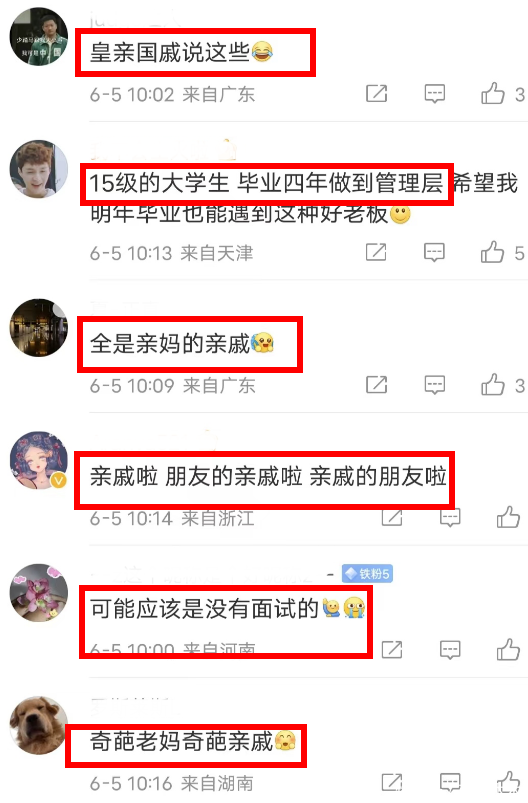
Task: Open replies for the 天津 comment
Action: pos(434,252)
